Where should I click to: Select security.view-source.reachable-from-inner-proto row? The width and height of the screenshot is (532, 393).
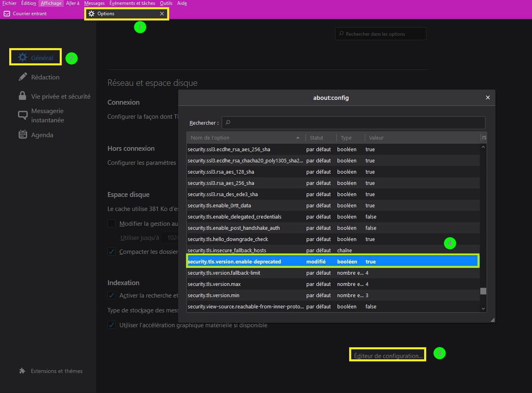tap(333, 306)
